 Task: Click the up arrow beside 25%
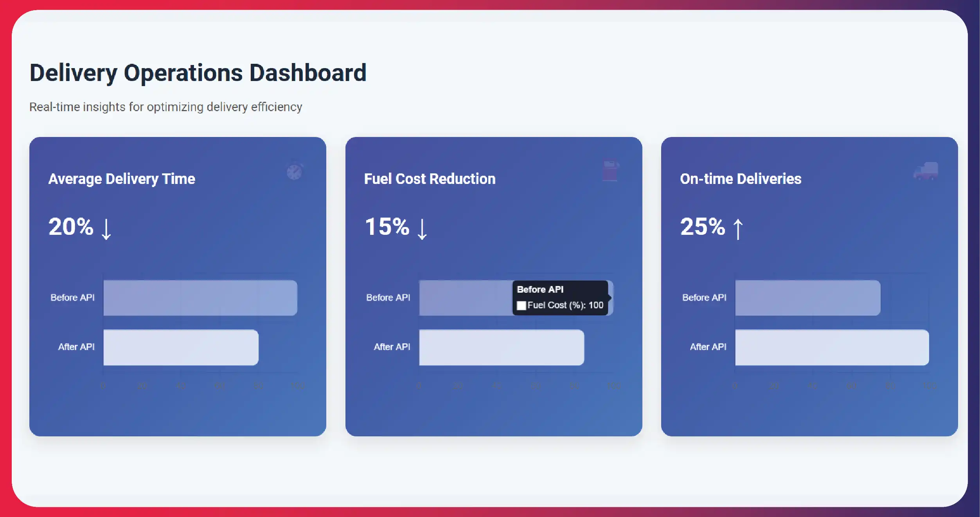[x=738, y=229]
